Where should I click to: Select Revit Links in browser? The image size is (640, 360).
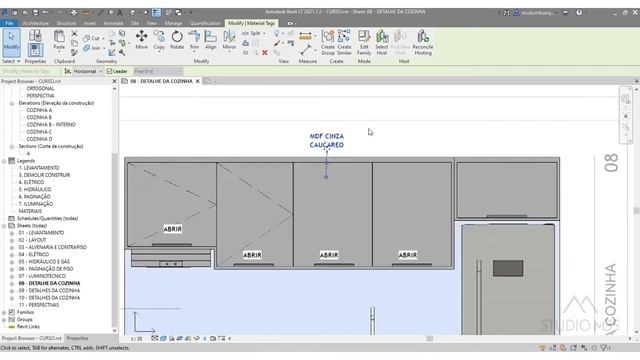pos(28,327)
